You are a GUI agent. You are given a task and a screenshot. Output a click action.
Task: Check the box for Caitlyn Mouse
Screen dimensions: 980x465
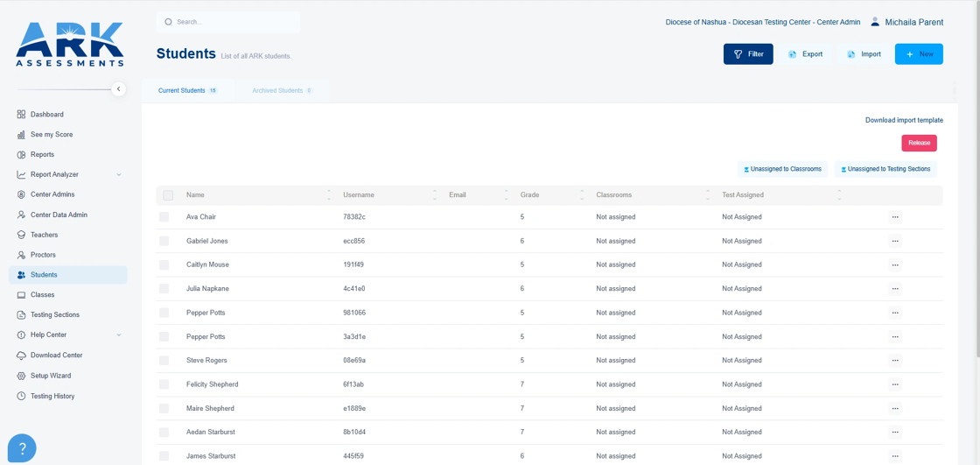[x=164, y=264]
